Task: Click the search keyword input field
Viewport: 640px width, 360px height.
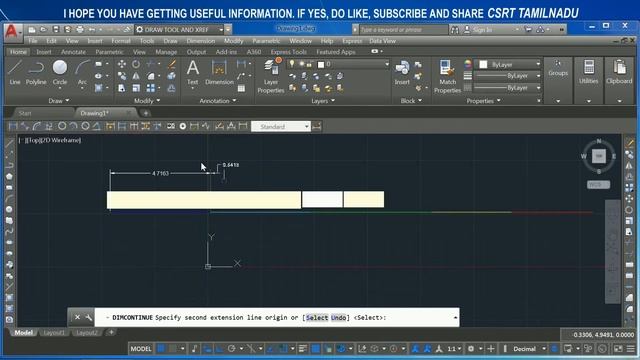Action: click(403, 29)
